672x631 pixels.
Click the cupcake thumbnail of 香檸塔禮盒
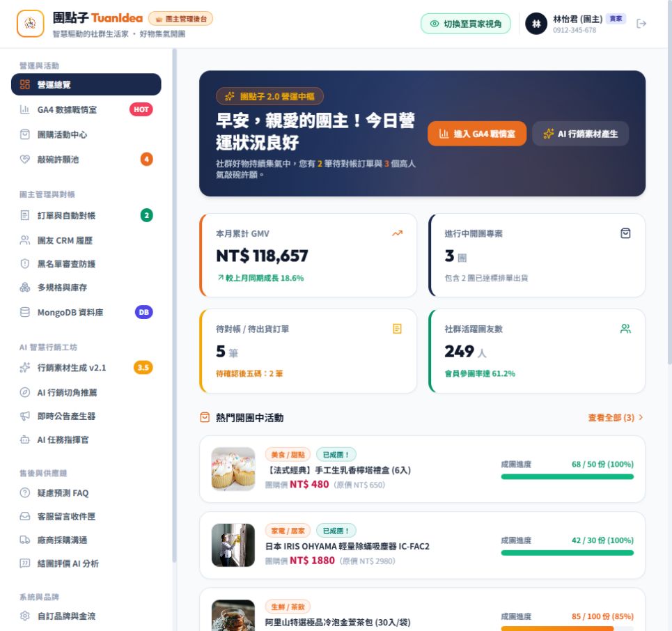point(233,469)
